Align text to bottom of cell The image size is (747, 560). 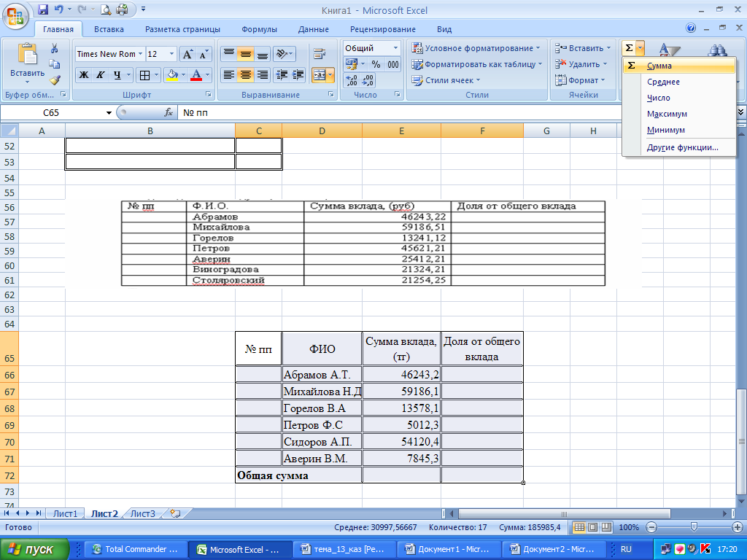tap(262, 54)
